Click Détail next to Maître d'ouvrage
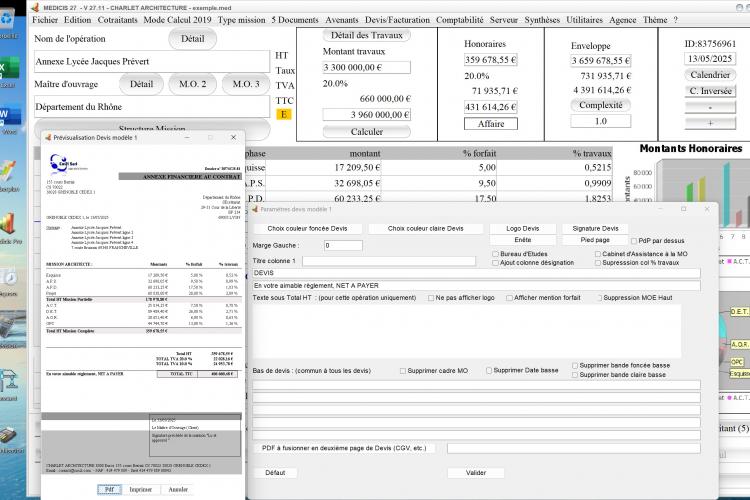 142,84
